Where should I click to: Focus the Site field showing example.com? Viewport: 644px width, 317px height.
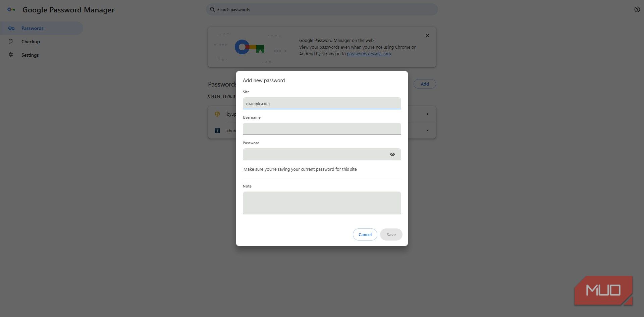[x=322, y=103]
